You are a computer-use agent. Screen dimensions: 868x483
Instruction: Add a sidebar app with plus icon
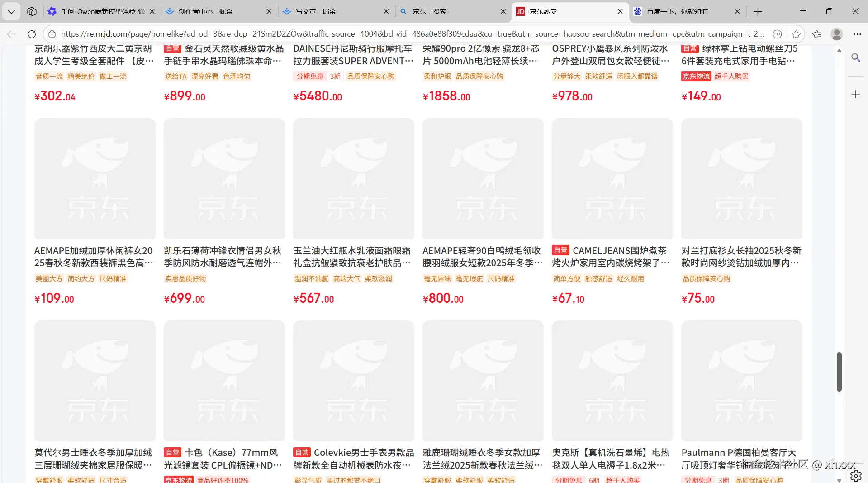pyautogui.click(x=856, y=94)
